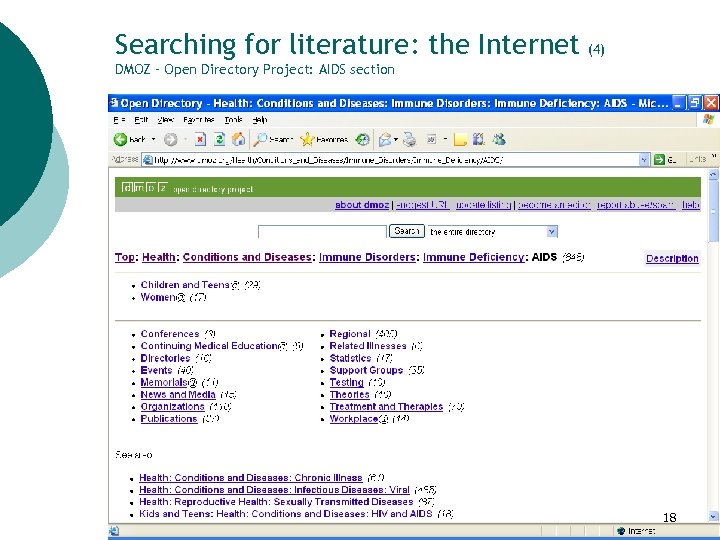
Task: Open the 'Women' category
Action: [x=158, y=297]
